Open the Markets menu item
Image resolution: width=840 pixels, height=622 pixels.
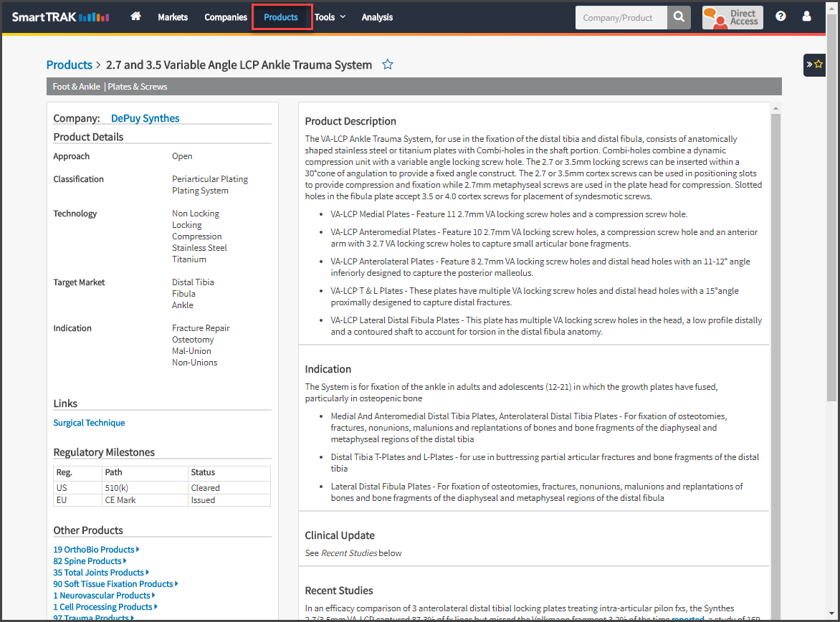click(x=173, y=17)
